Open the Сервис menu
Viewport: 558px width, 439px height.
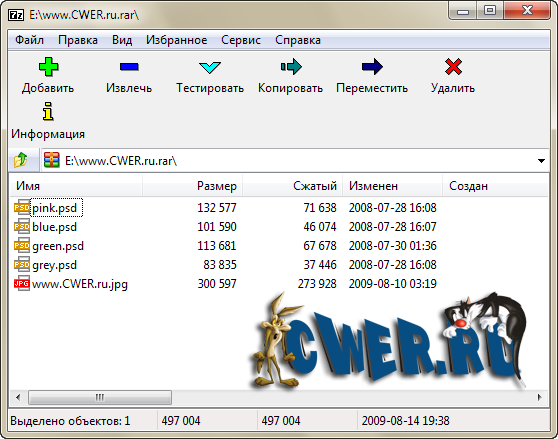(x=241, y=40)
